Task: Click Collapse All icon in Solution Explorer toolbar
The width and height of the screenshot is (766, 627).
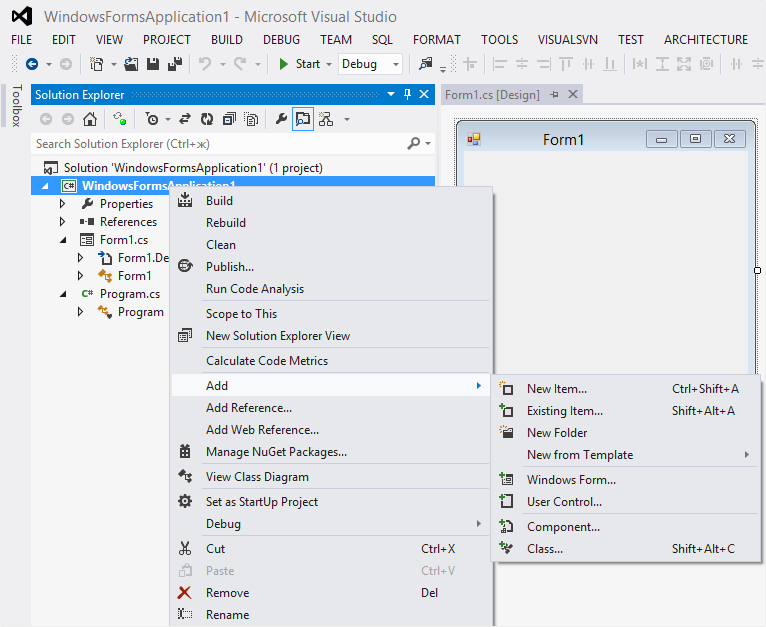Action: tap(229, 119)
